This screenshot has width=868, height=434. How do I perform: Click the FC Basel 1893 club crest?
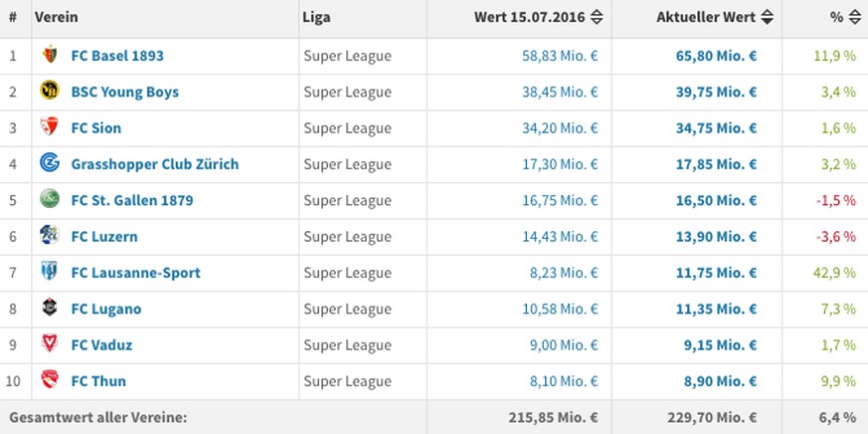pos(50,55)
